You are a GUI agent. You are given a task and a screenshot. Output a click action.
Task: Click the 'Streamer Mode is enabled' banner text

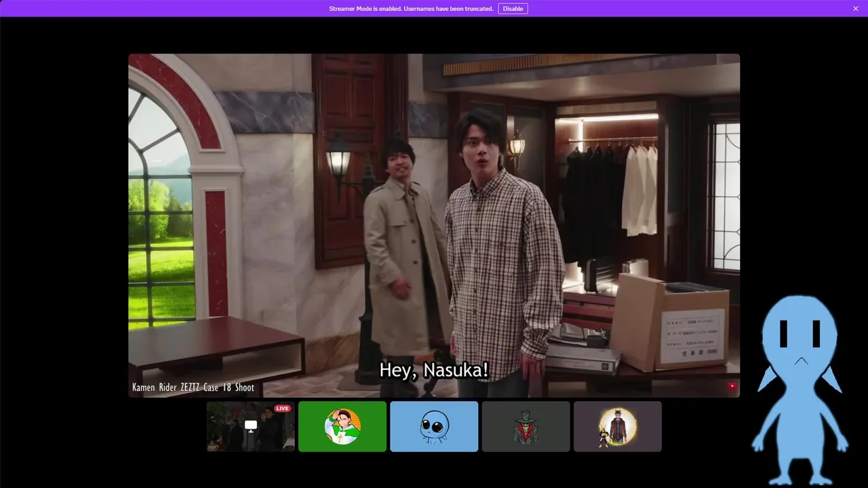coord(411,9)
